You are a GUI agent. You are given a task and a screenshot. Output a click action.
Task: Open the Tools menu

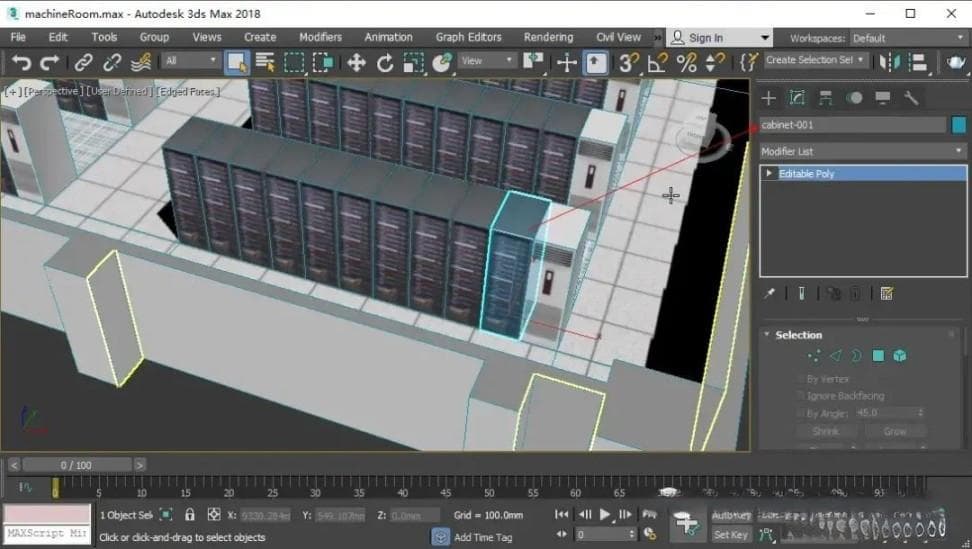pos(104,37)
